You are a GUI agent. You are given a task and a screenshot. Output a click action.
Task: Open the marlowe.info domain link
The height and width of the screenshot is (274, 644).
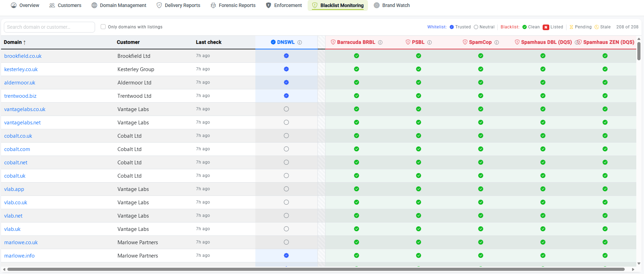click(x=19, y=256)
